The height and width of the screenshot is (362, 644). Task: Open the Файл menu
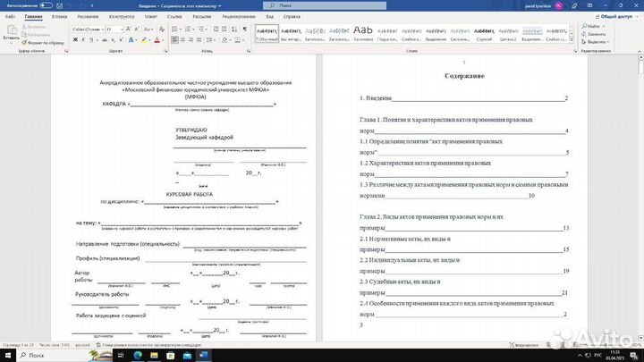10,17
